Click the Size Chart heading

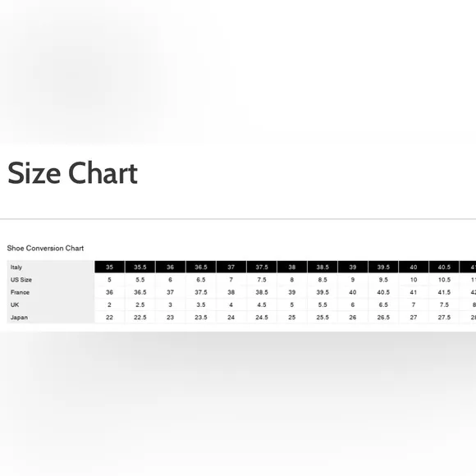[72, 172]
